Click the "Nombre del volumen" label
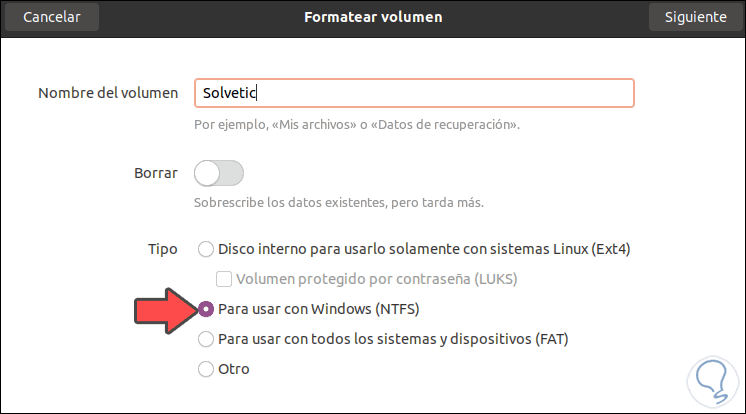Image resolution: width=746 pixels, height=414 pixels. (x=108, y=93)
